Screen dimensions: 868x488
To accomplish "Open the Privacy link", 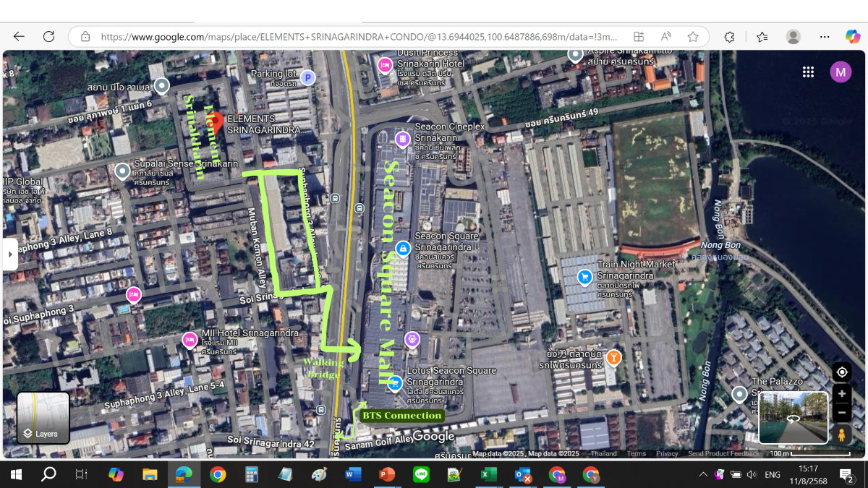I will [x=667, y=453].
